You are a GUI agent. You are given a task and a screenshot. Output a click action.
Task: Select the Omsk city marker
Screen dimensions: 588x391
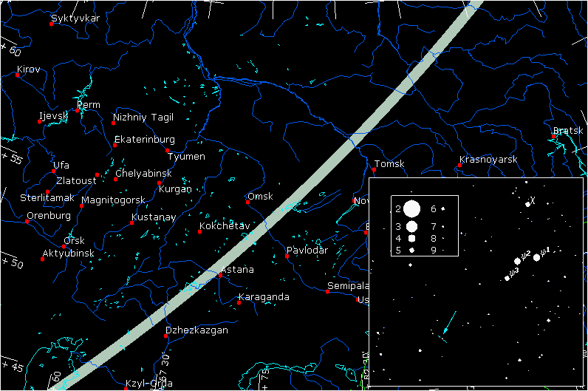click(247, 202)
